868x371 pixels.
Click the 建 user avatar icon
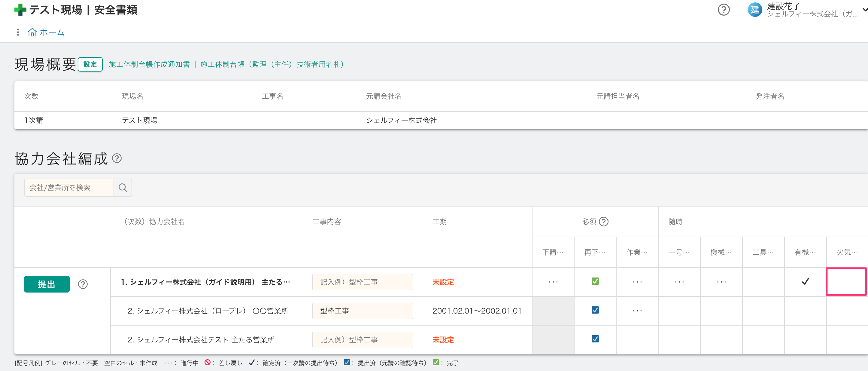coord(755,10)
